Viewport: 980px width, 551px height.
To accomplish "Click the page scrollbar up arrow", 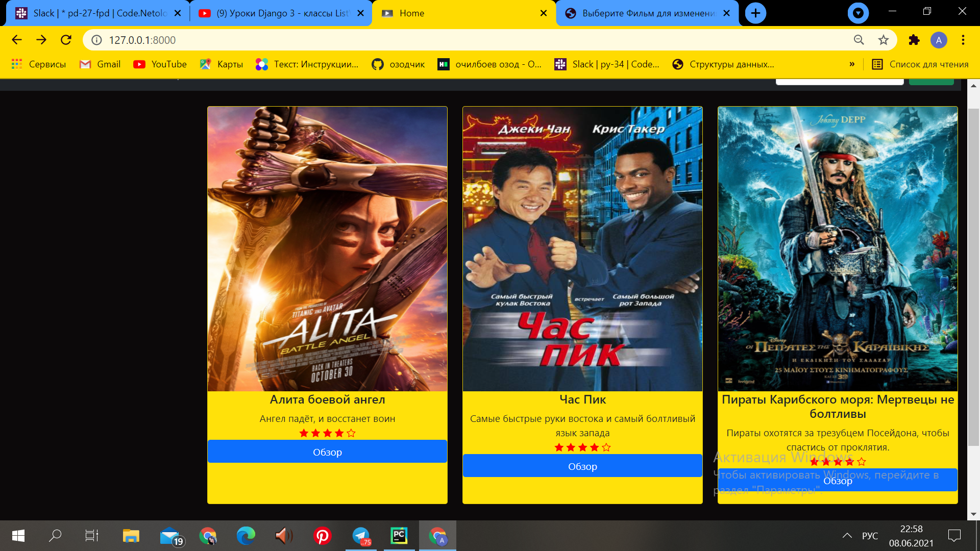I will [x=973, y=85].
